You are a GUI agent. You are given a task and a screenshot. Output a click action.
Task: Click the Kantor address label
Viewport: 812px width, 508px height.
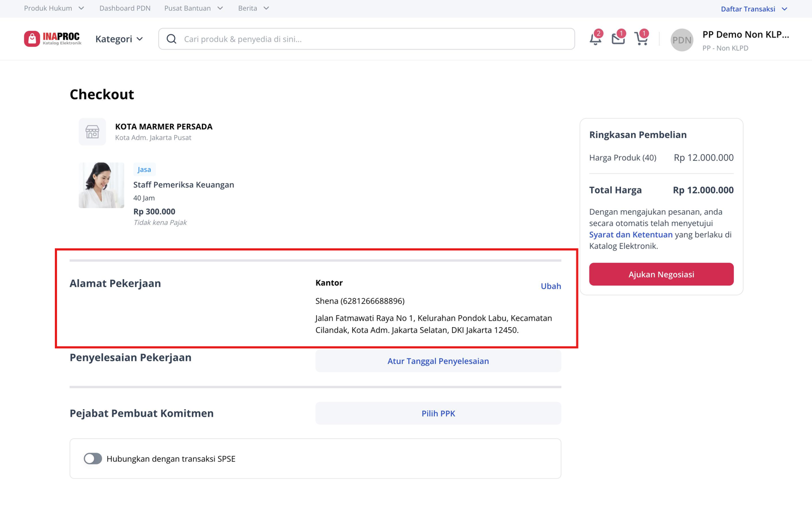(x=329, y=283)
